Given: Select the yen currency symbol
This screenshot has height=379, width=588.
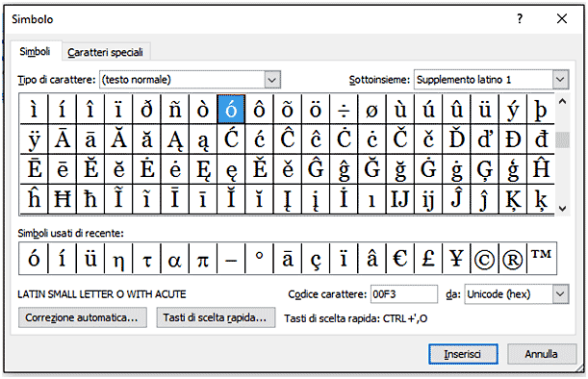Looking at the screenshot, I should pos(456,259).
